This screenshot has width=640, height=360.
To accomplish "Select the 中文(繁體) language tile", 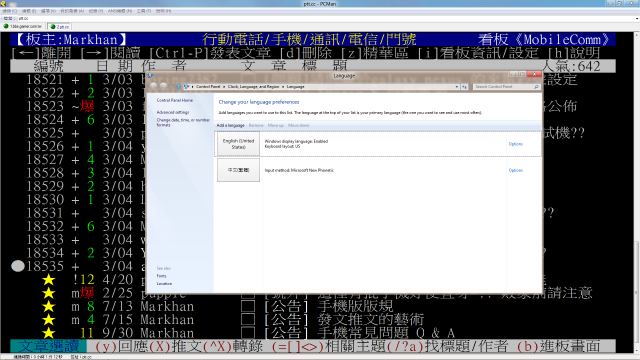I will pyautogui.click(x=238, y=170).
